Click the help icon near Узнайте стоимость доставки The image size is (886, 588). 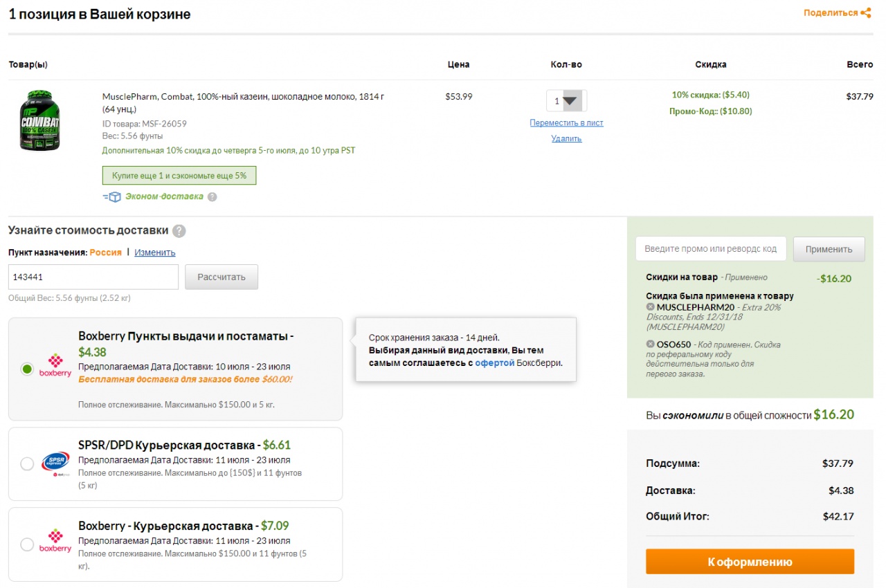(x=179, y=231)
